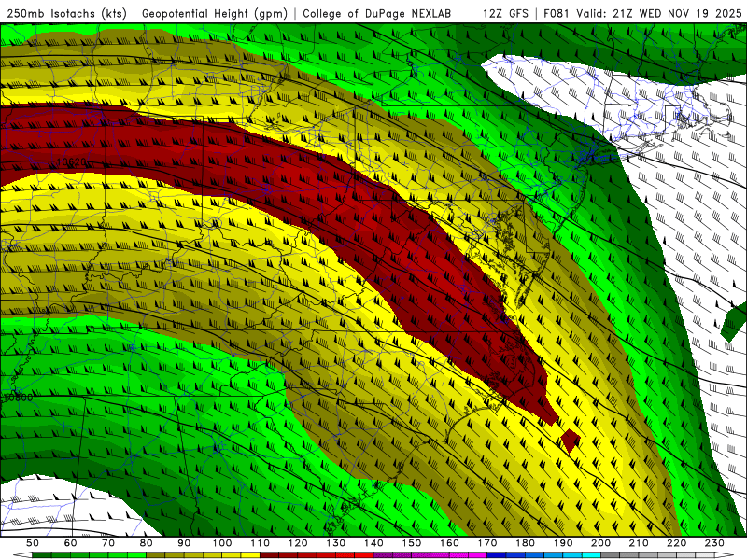Click the '160' value on the color scale
The width and height of the screenshot is (747, 560).
coord(449,543)
